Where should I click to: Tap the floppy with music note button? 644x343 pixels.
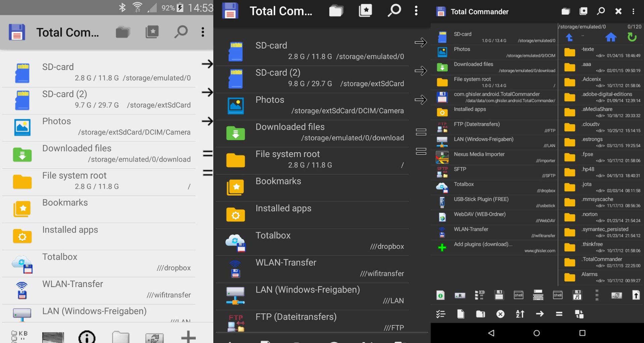tap(577, 295)
